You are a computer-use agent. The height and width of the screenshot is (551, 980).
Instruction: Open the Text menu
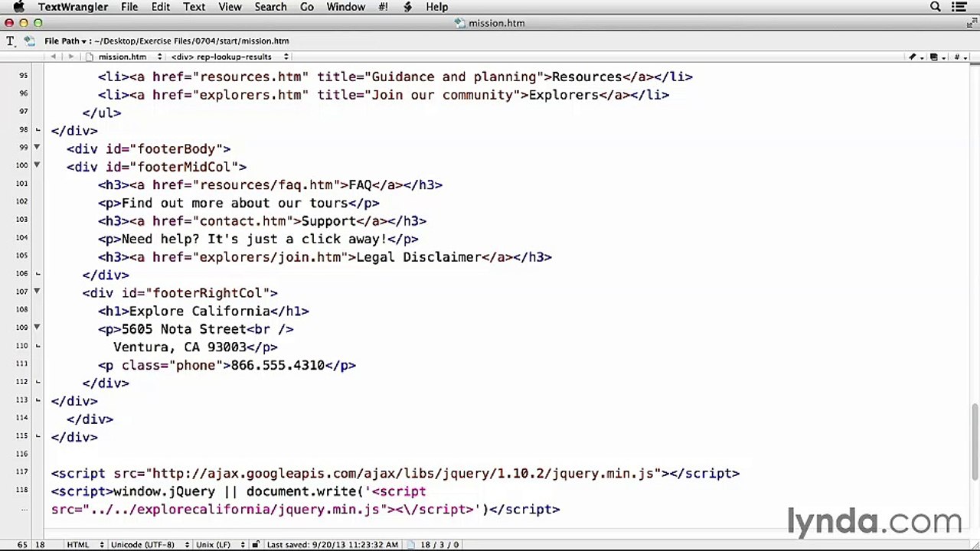194,7
